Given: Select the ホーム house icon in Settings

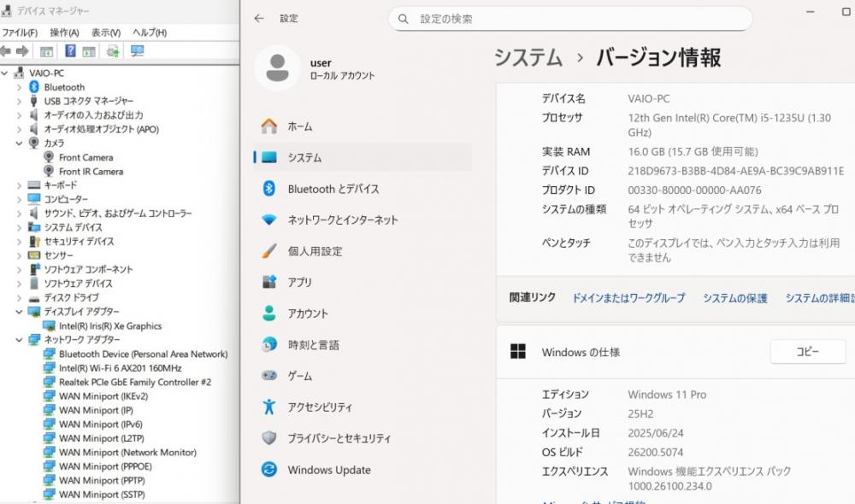Looking at the screenshot, I should (x=269, y=126).
